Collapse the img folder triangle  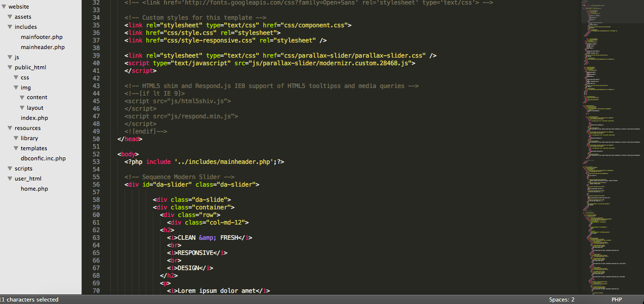point(16,88)
